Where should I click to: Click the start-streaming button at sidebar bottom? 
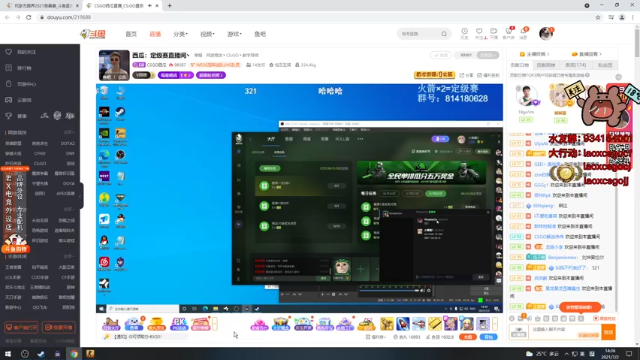(x=59, y=327)
